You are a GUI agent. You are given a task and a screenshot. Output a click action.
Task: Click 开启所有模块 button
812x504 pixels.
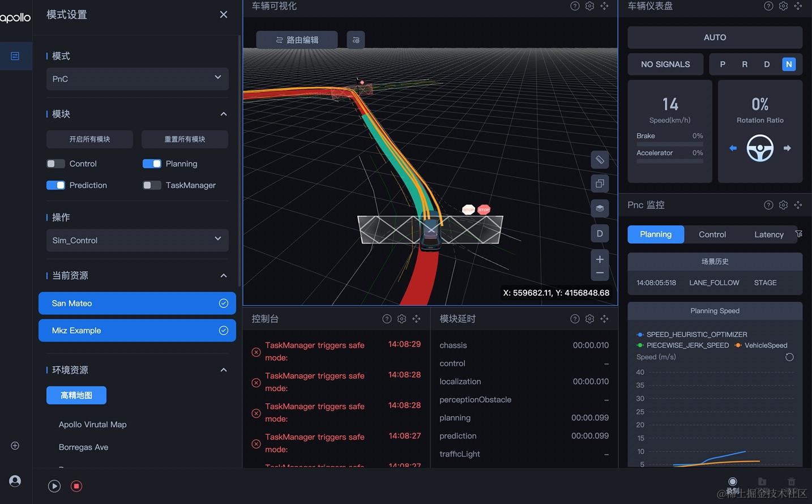tap(89, 139)
